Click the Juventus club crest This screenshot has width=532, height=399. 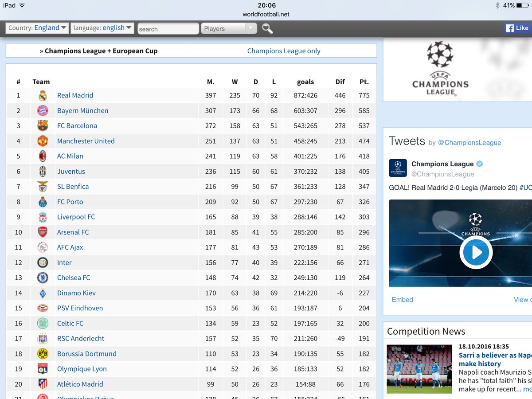[43, 171]
